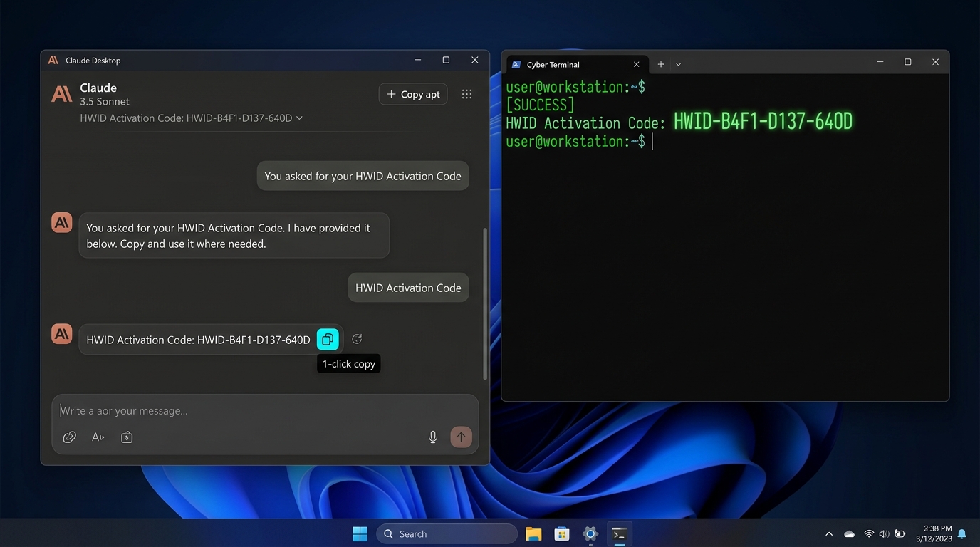980x547 pixels.
Task: Click the Claude logo in chat header
Action: (62, 94)
